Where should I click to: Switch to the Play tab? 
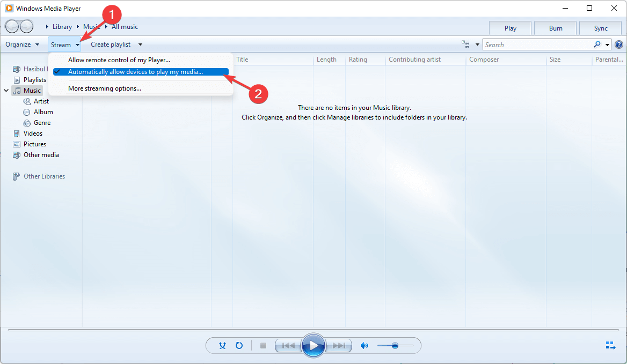[x=510, y=28]
